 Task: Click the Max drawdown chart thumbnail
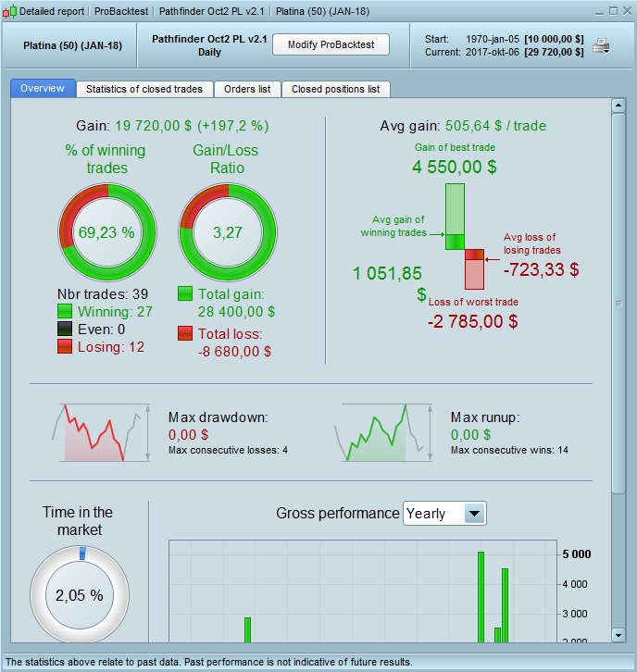101,432
